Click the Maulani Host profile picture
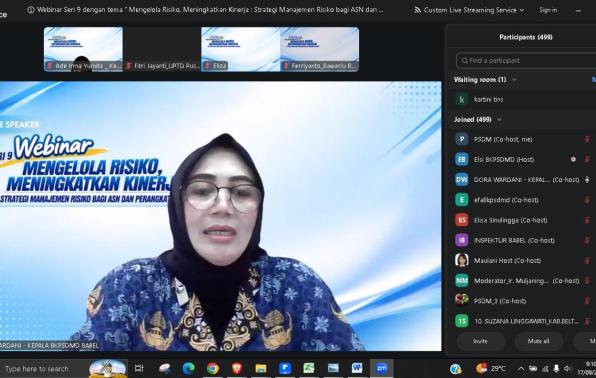Screen dimensions: 596x378 click(462, 260)
